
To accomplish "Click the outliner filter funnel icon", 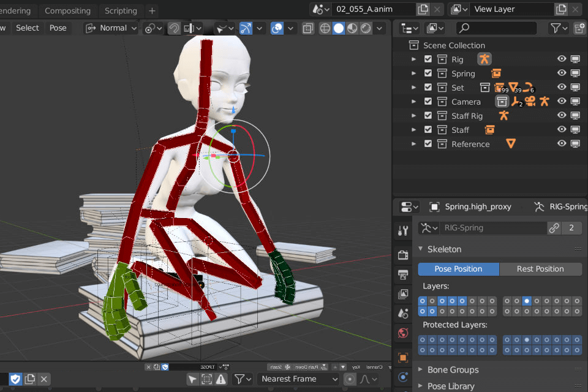I will click(x=555, y=28).
